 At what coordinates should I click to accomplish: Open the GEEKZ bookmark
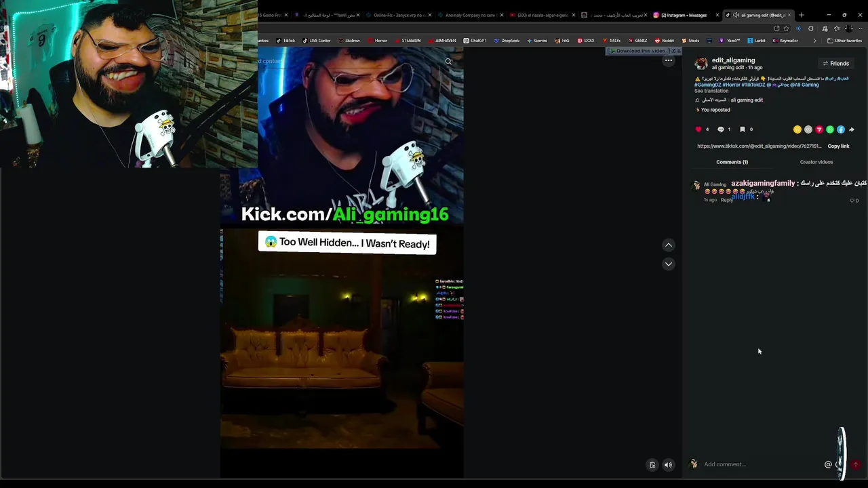637,41
